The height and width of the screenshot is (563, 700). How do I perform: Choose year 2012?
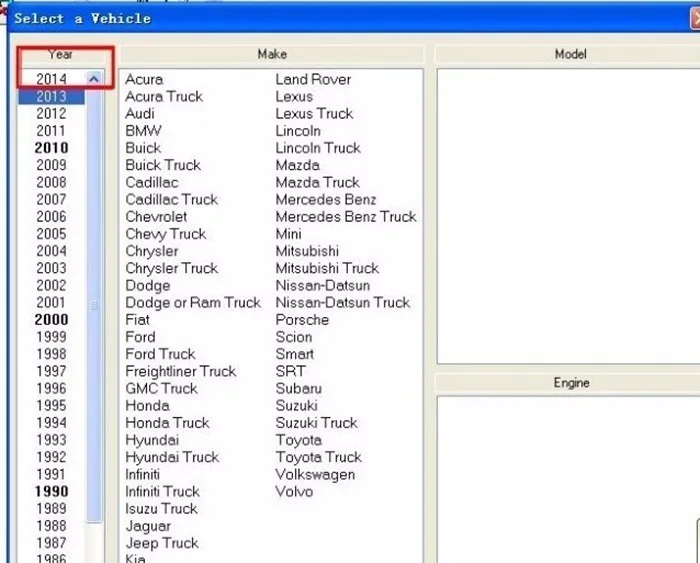[51, 113]
